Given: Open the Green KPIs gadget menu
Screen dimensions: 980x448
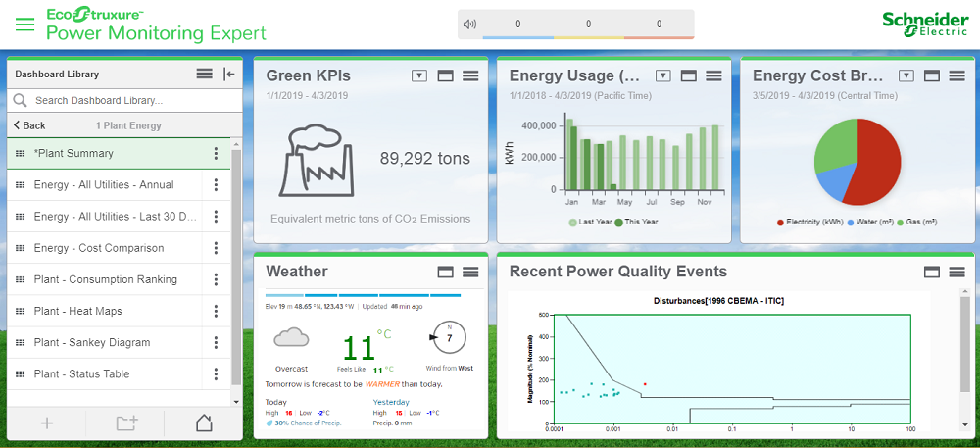Looking at the screenshot, I should 470,76.
